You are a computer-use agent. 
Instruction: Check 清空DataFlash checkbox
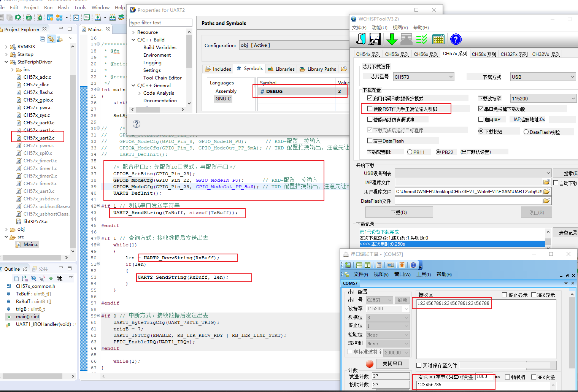(x=370, y=141)
